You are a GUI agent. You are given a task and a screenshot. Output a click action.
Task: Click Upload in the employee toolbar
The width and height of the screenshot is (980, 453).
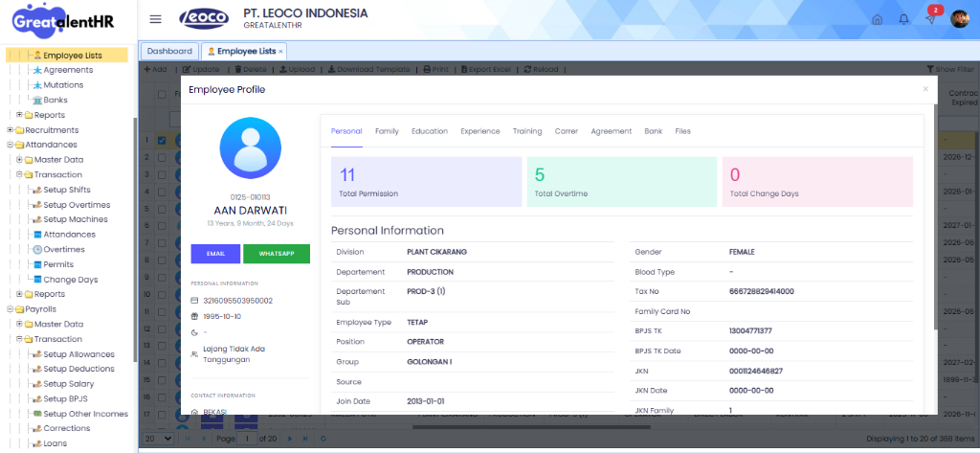click(298, 70)
